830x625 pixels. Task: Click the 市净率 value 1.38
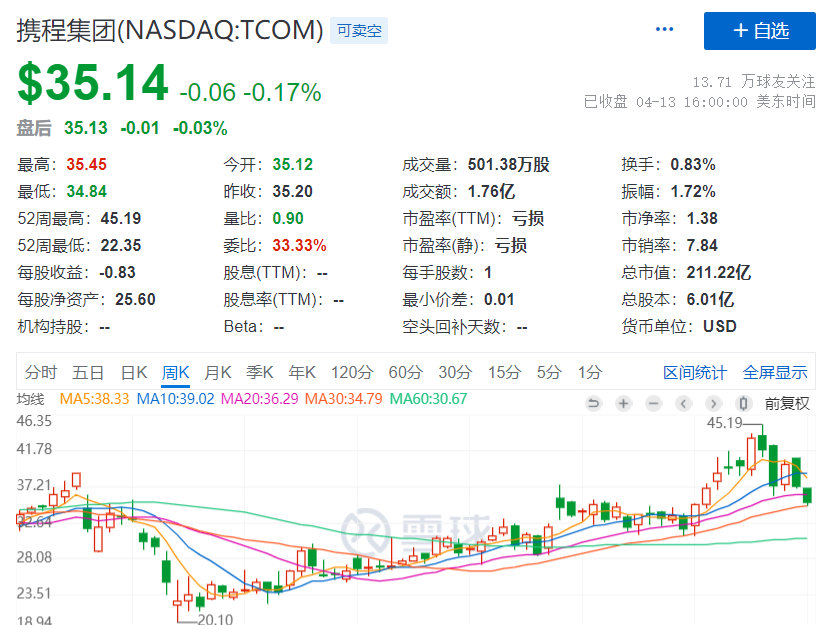[702, 219]
